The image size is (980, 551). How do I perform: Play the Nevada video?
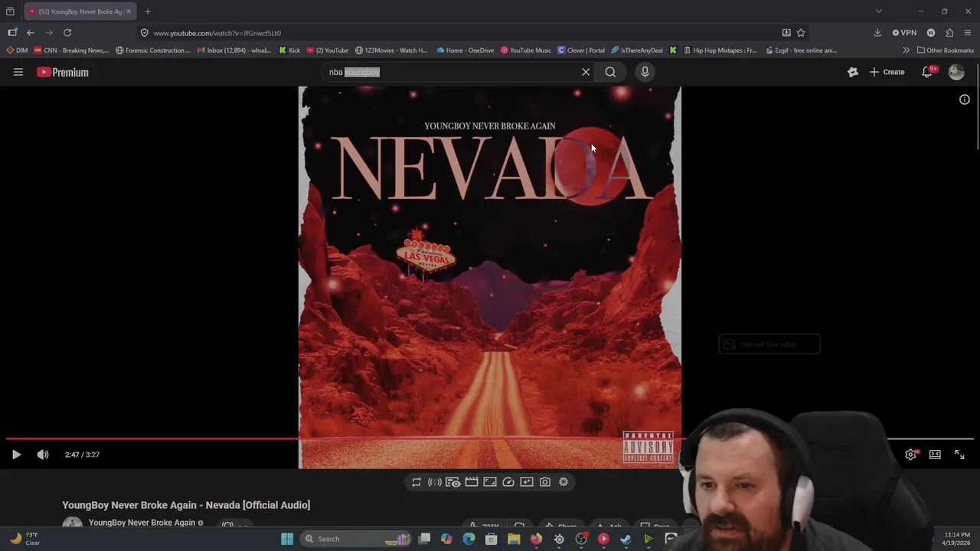[16, 455]
